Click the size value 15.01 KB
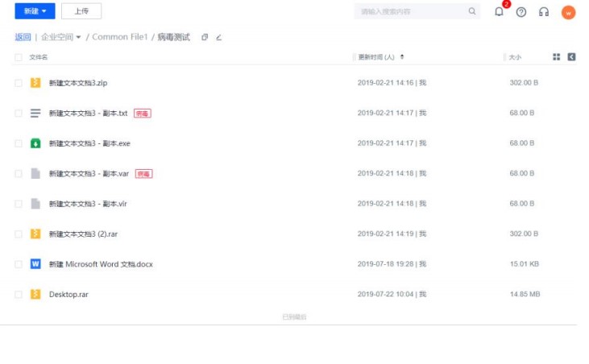589x364 pixels. (x=525, y=264)
